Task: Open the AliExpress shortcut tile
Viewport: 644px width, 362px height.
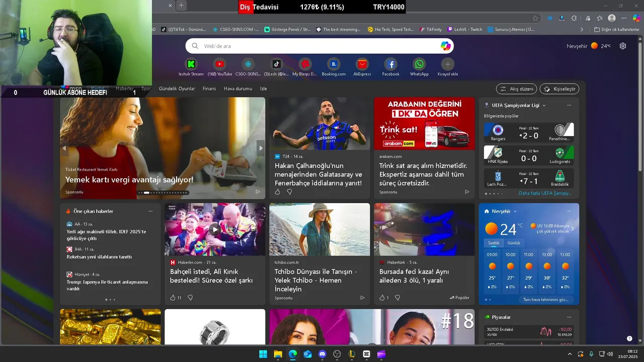Action: (x=362, y=67)
